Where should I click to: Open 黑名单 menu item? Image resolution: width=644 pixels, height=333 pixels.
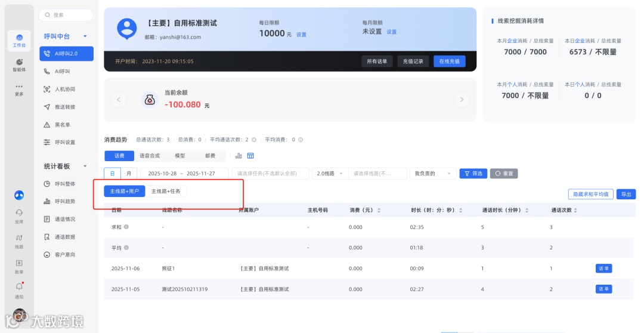(67, 125)
